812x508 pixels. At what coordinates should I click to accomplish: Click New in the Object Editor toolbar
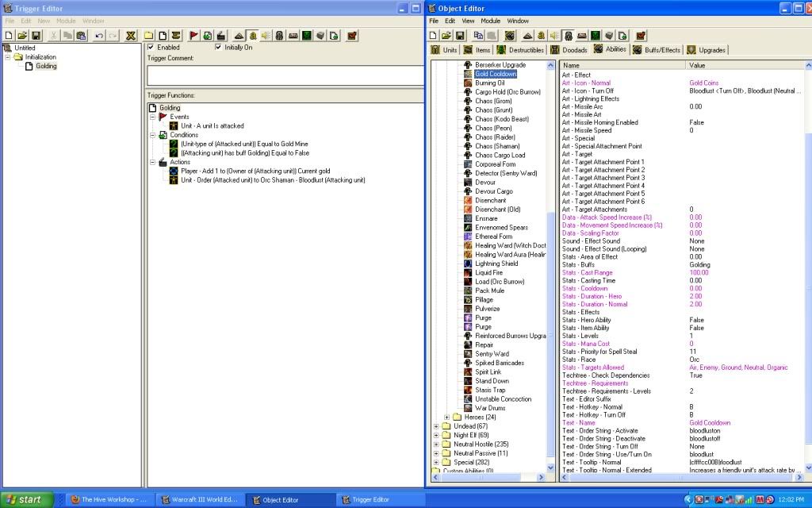click(x=433, y=35)
